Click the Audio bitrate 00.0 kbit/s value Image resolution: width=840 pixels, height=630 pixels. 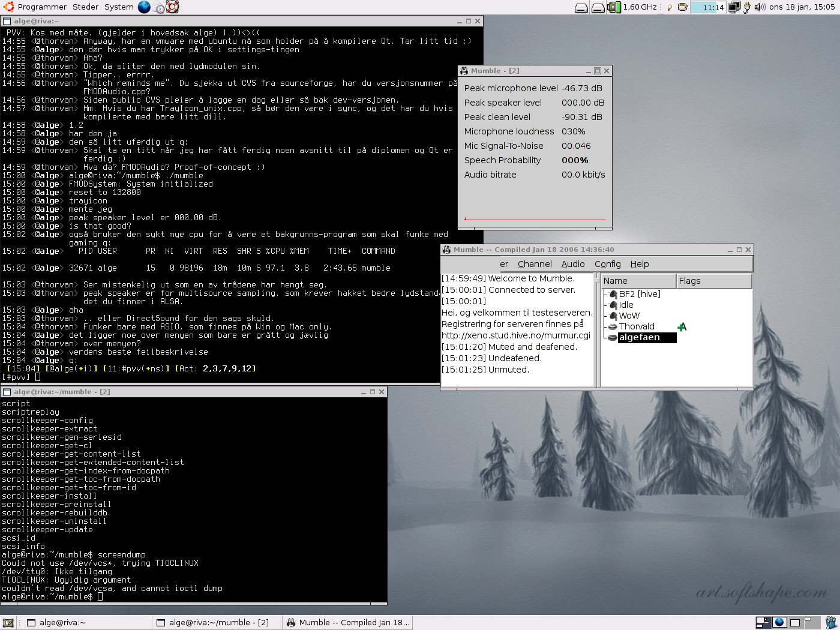click(583, 175)
